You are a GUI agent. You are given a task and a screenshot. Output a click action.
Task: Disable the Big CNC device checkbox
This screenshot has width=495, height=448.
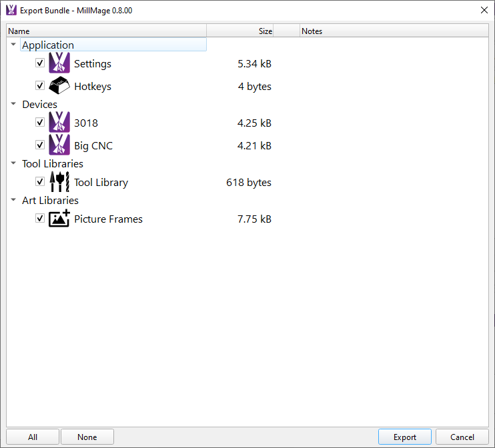40,145
